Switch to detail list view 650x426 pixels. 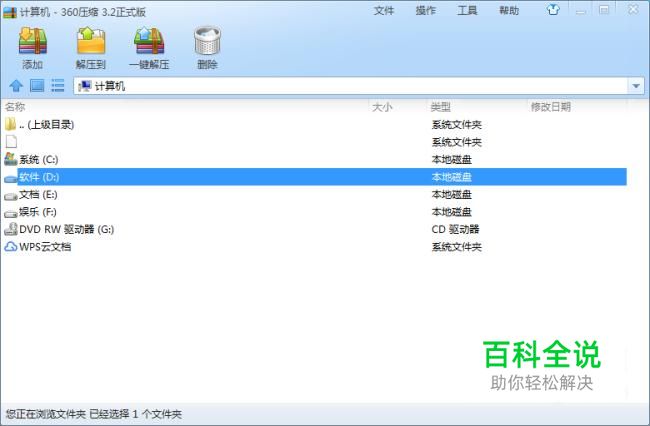(x=58, y=85)
